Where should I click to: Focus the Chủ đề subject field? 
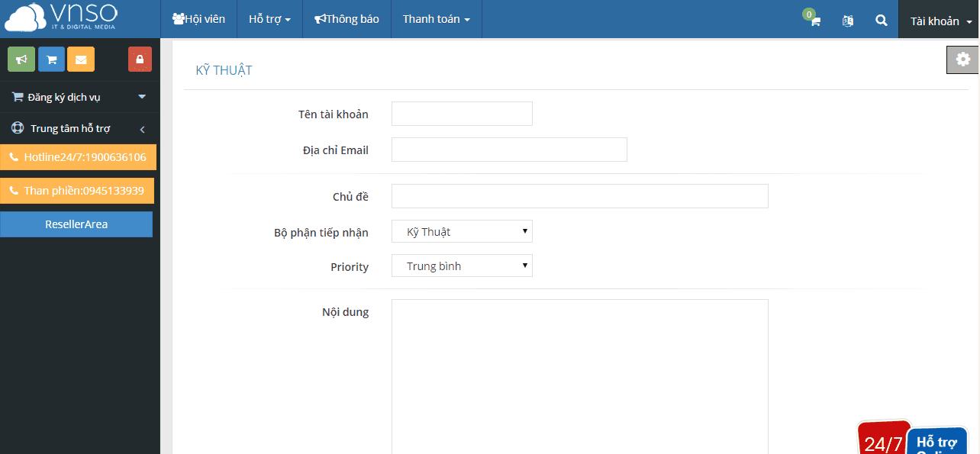point(580,196)
